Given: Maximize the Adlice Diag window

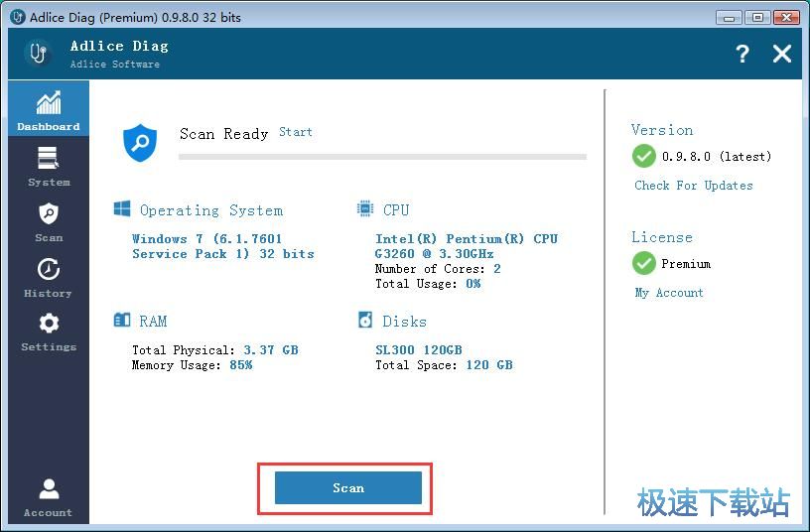Looking at the screenshot, I should pos(757,17).
